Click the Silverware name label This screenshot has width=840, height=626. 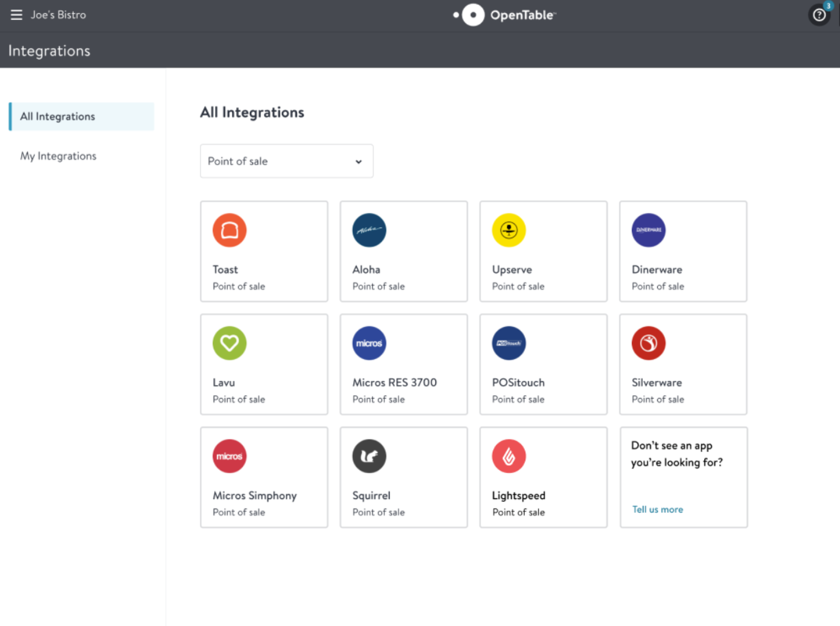(657, 382)
